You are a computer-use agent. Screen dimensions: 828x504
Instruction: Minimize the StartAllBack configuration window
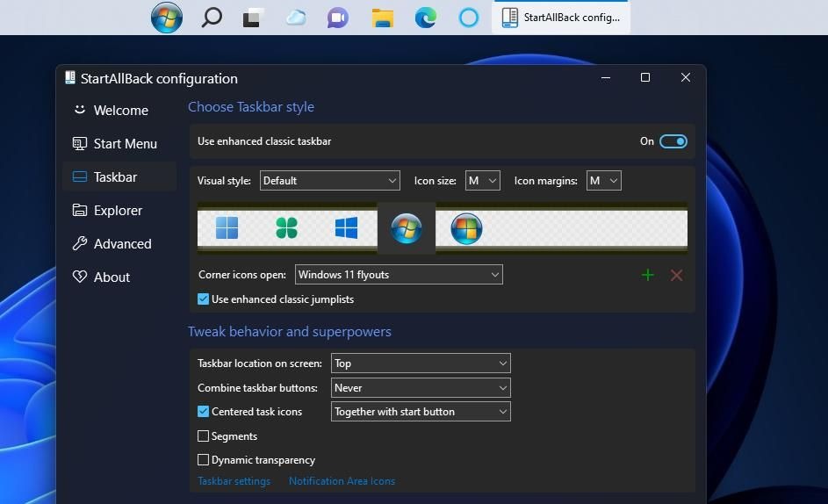606,77
